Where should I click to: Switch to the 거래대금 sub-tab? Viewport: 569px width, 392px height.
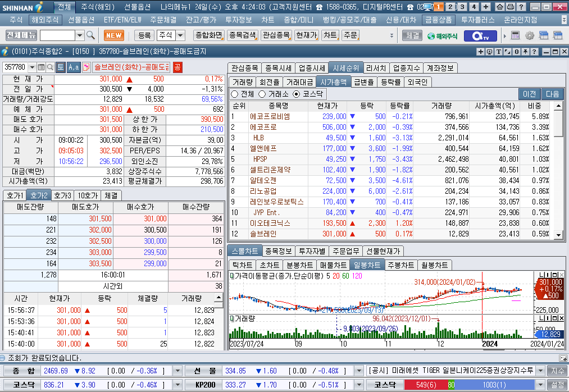click(299, 82)
